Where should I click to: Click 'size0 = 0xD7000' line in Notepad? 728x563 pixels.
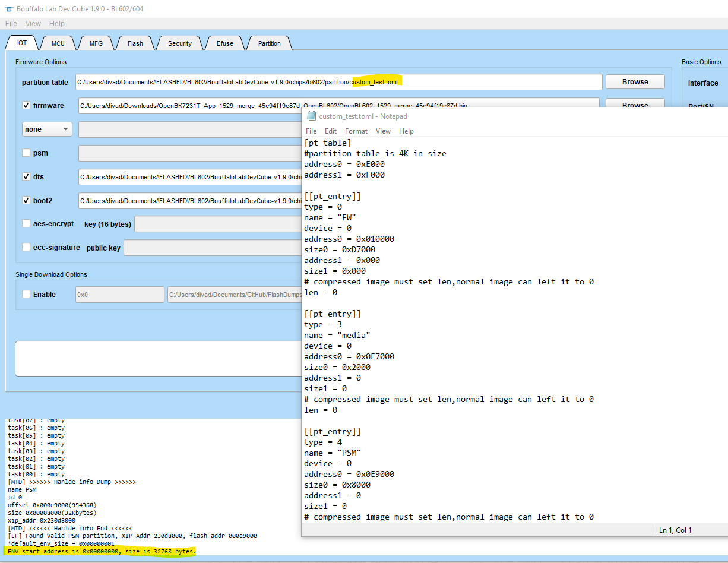click(340, 250)
